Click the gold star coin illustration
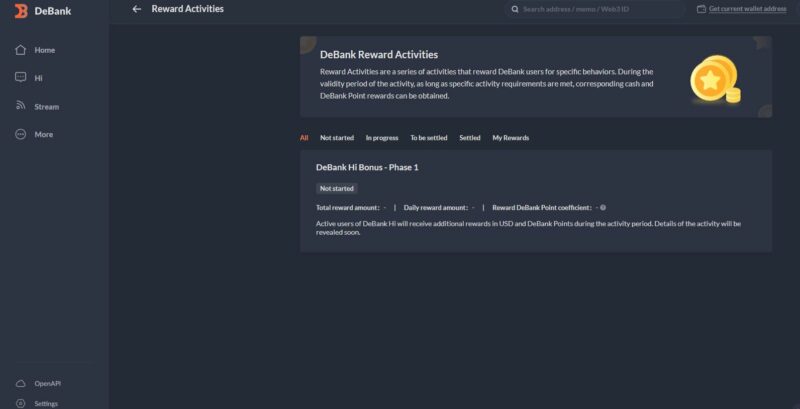Image resolution: width=800 pixels, height=409 pixels. coord(715,79)
